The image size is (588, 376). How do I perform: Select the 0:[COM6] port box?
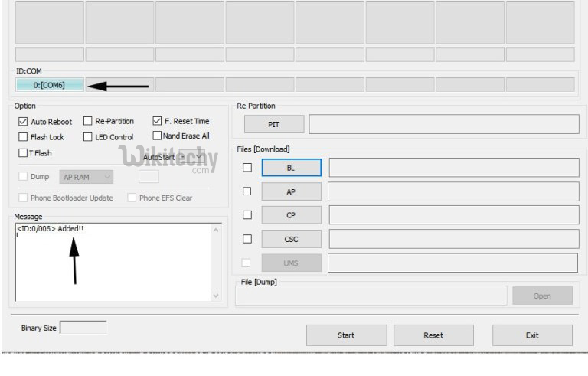49,85
